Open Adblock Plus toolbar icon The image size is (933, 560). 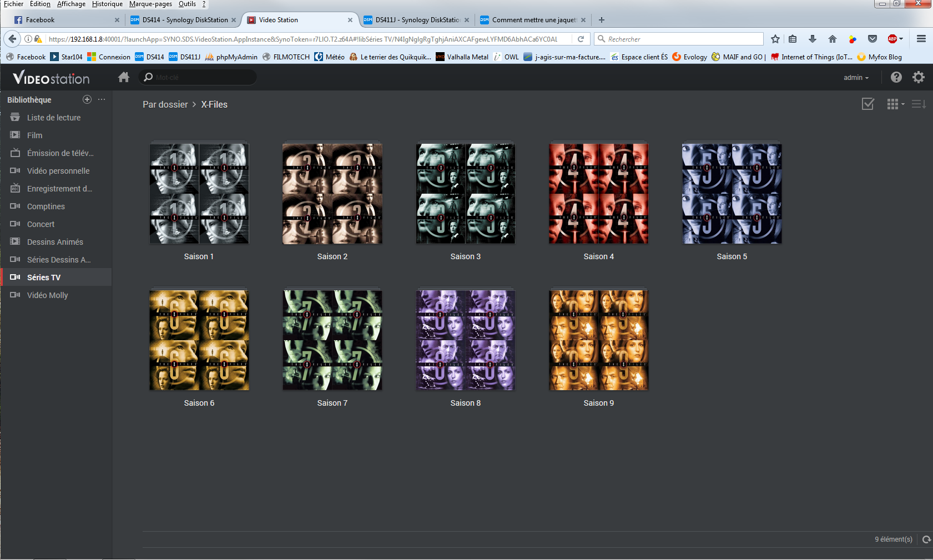pyautogui.click(x=892, y=39)
